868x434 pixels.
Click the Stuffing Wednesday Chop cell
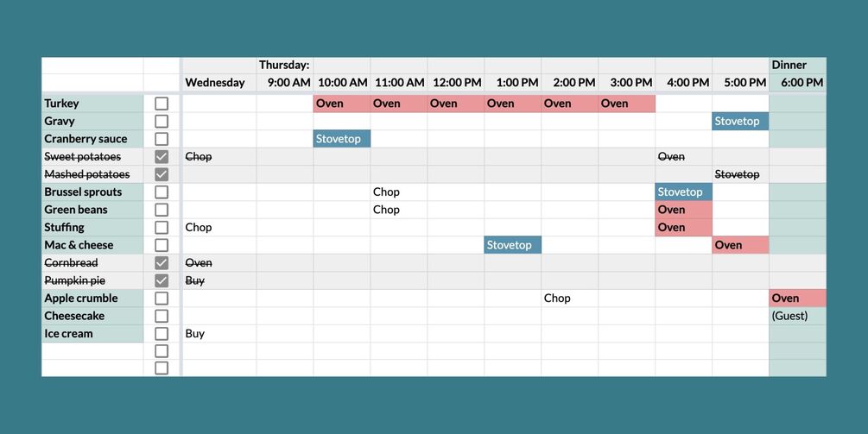pyautogui.click(x=219, y=227)
